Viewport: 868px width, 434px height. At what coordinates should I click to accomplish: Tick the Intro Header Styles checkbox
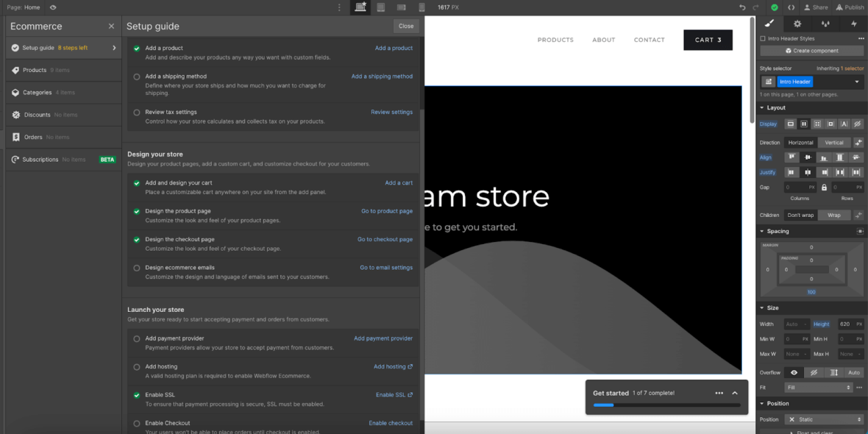pos(763,39)
